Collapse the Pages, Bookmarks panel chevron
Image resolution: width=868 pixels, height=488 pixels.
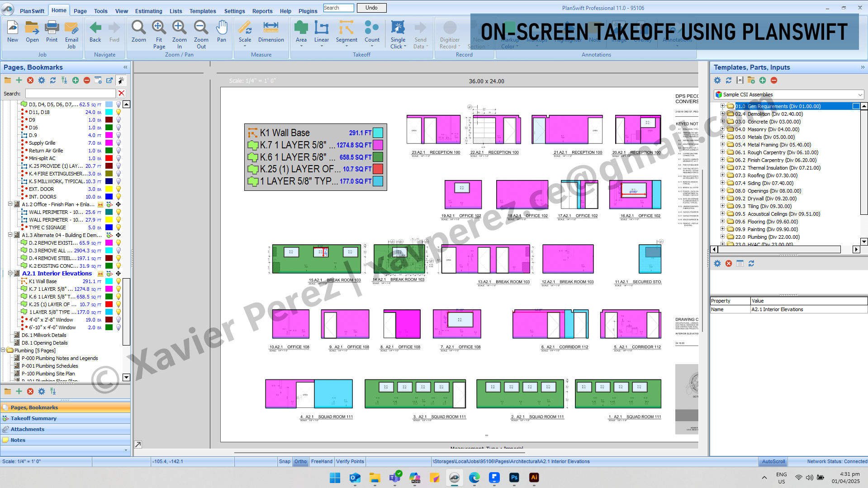[x=125, y=67]
